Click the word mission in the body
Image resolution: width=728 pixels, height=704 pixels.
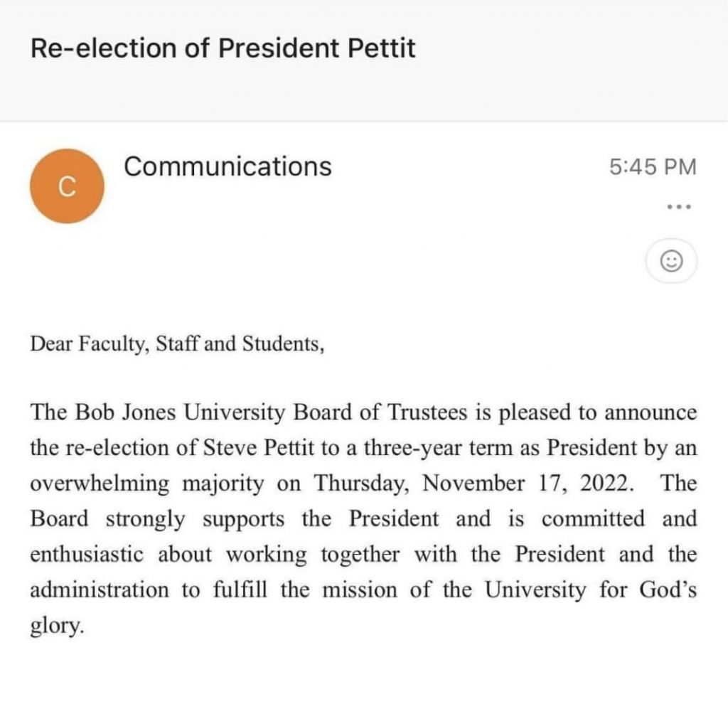[x=360, y=590]
